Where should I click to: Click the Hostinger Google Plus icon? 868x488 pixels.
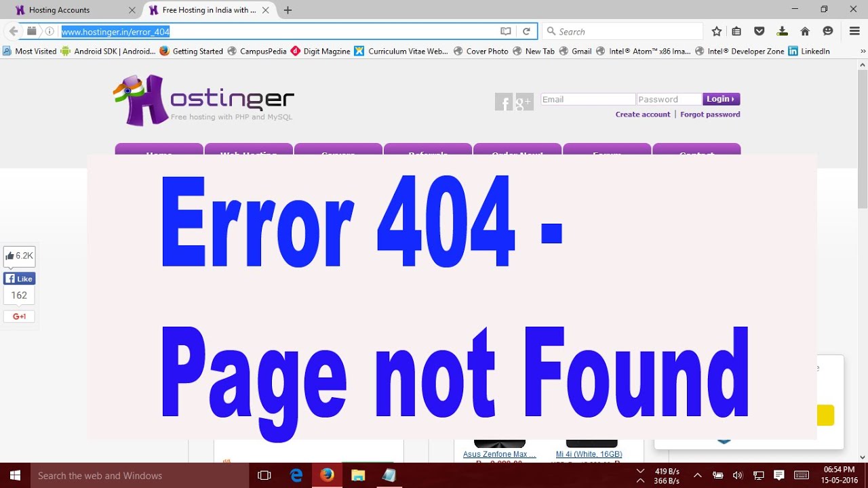click(524, 102)
